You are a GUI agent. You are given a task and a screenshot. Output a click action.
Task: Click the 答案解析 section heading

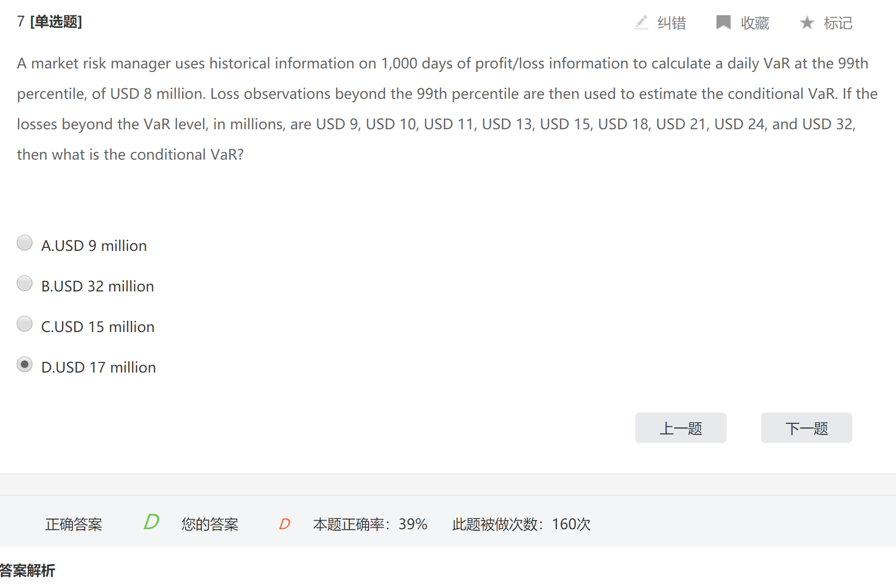27,571
